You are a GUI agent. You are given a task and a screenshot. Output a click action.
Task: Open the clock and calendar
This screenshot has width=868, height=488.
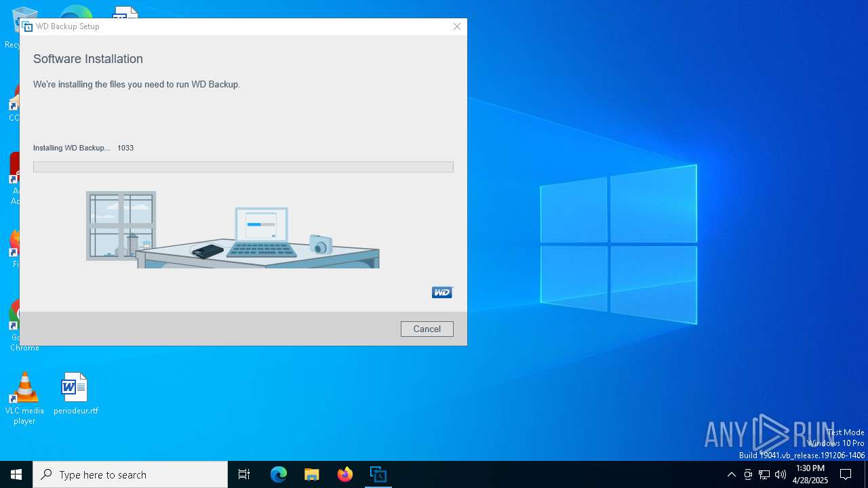click(810, 474)
